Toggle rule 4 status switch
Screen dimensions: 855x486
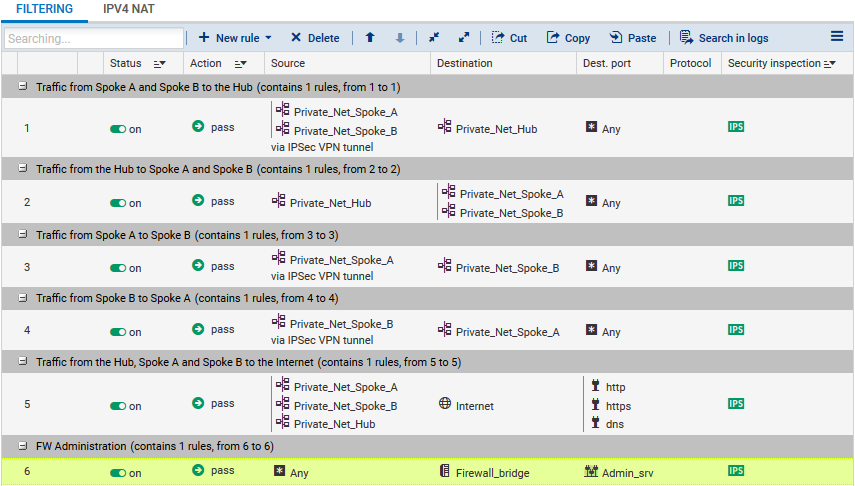[x=118, y=332]
